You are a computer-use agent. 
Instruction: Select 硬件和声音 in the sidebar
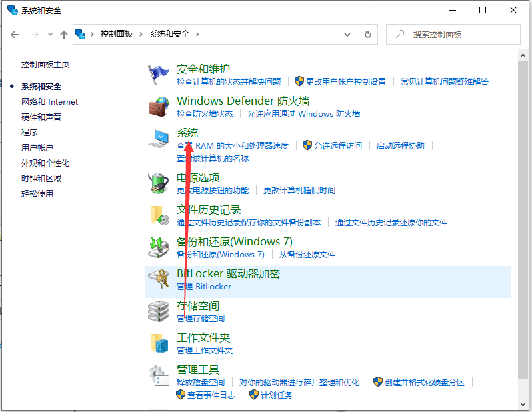coord(41,117)
